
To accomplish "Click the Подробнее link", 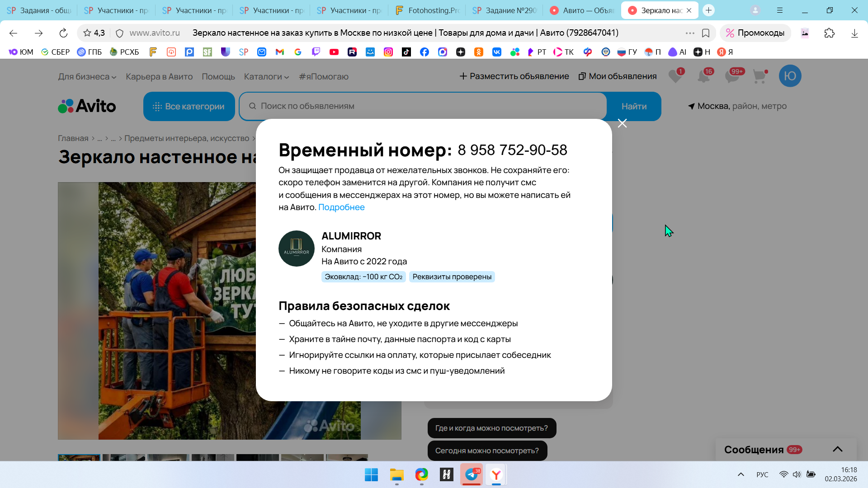I will click(341, 207).
